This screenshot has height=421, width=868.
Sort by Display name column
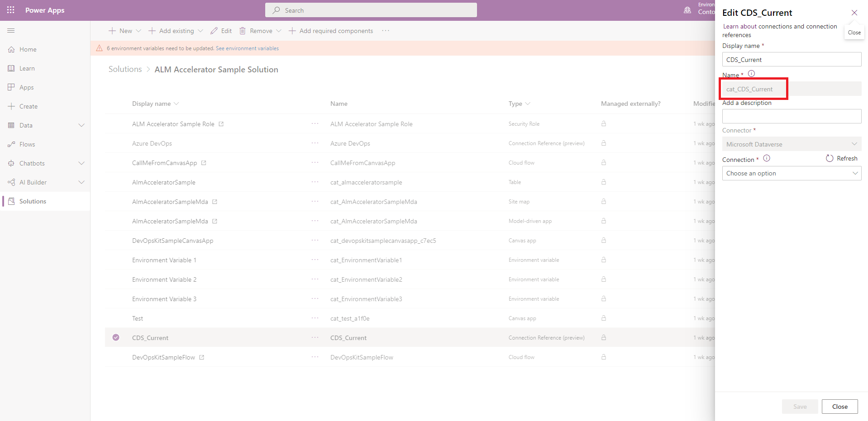pos(156,104)
